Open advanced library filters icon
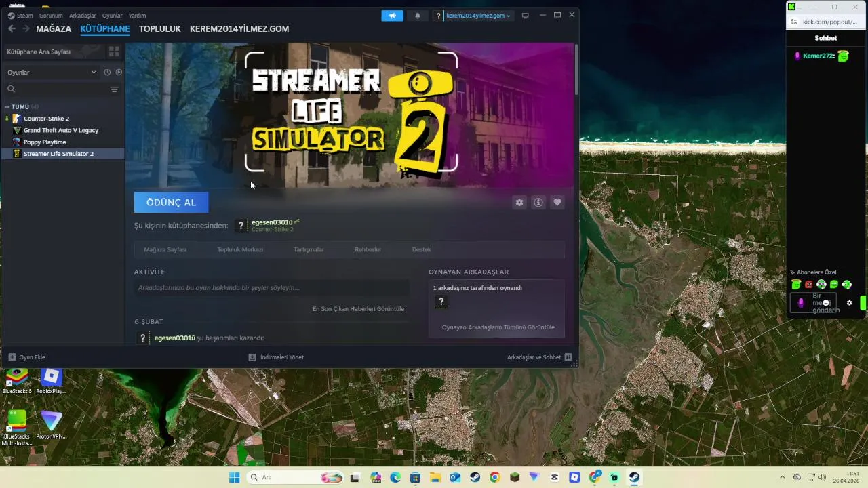 click(x=114, y=89)
